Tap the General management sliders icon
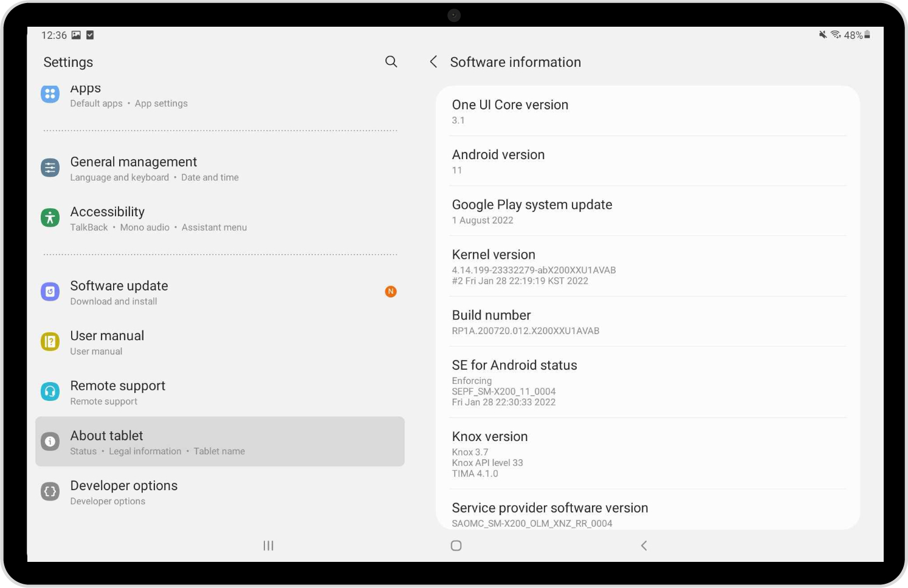The image size is (908, 588). (x=50, y=168)
